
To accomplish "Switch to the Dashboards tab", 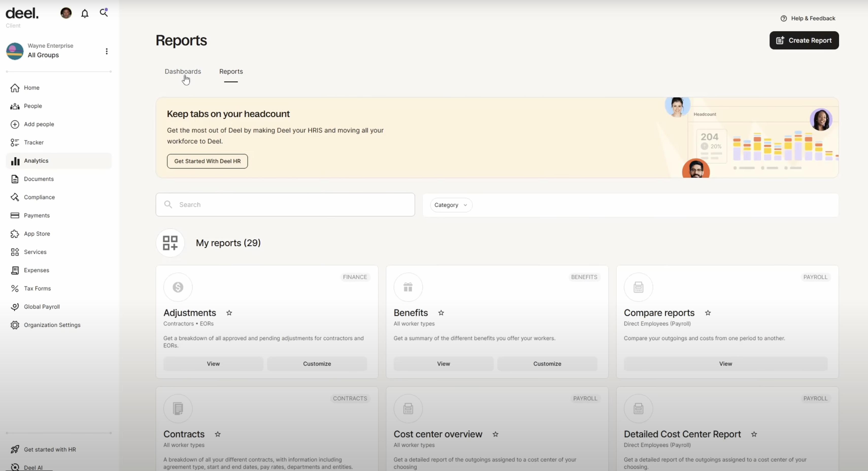I will coord(183,71).
